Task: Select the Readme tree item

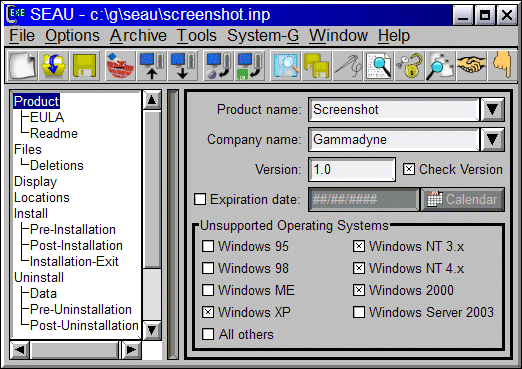Action: point(54,133)
